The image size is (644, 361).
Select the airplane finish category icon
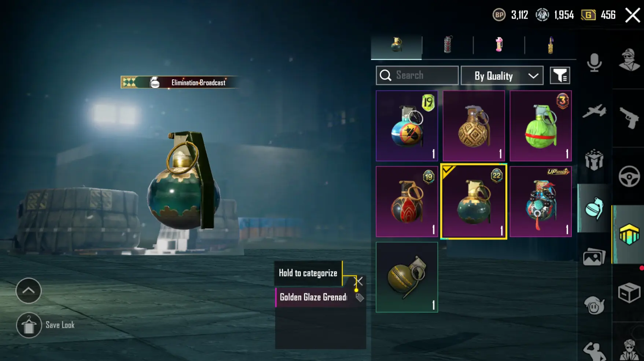594,111
